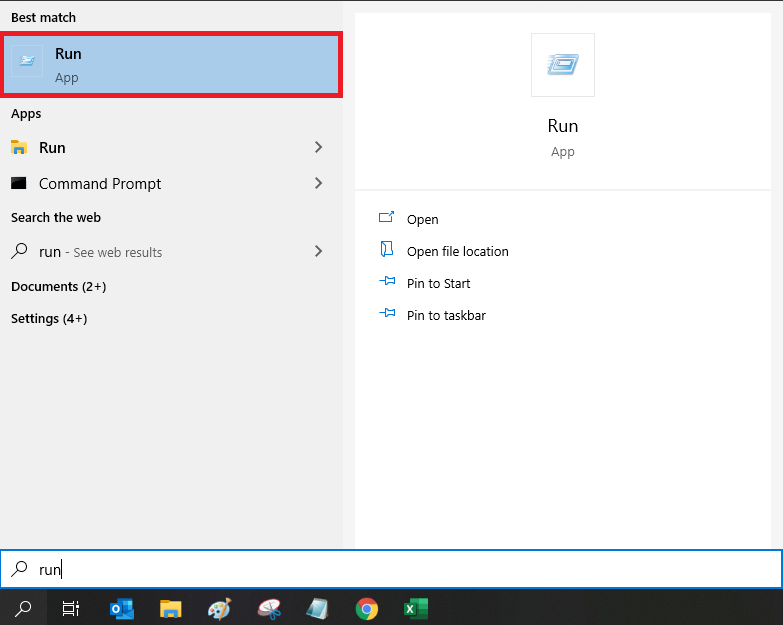The height and width of the screenshot is (625, 783).
Task: Click the search text box containing run
Action: click(x=400, y=569)
